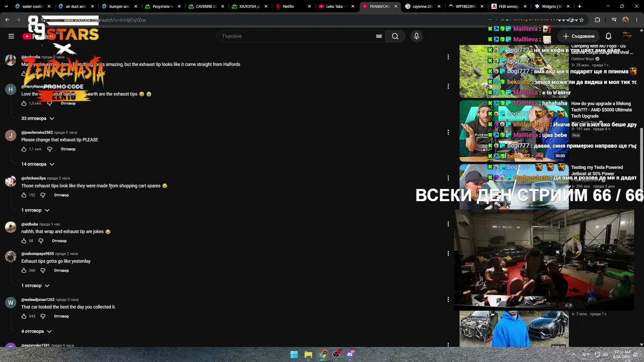Show hidden system tray icons
644x362 pixels.
(x=573, y=354)
